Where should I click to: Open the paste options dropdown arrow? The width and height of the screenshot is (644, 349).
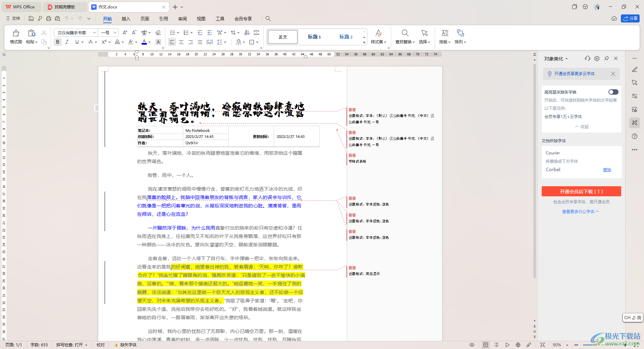click(x=36, y=42)
